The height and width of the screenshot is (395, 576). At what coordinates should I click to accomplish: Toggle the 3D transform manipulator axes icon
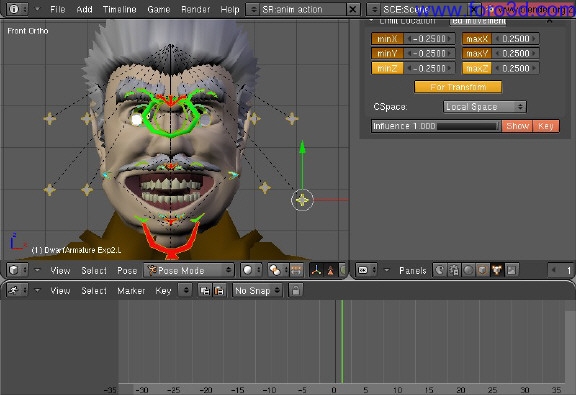316,270
